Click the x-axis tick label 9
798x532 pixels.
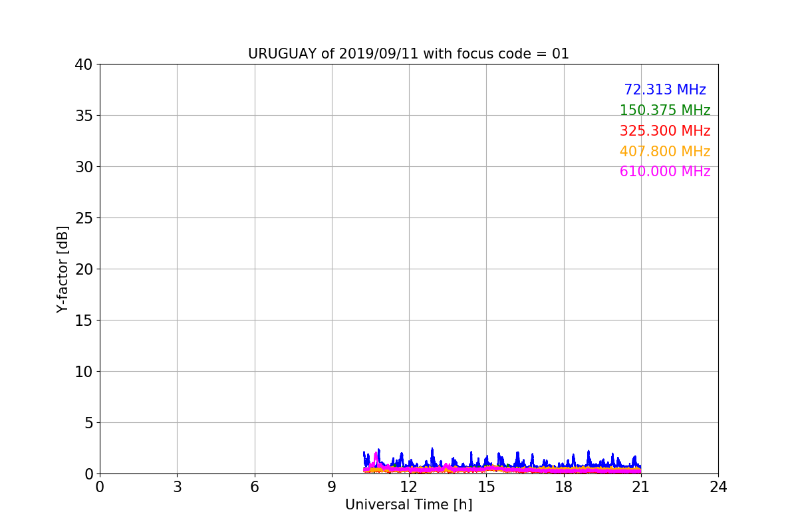coord(332,487)
